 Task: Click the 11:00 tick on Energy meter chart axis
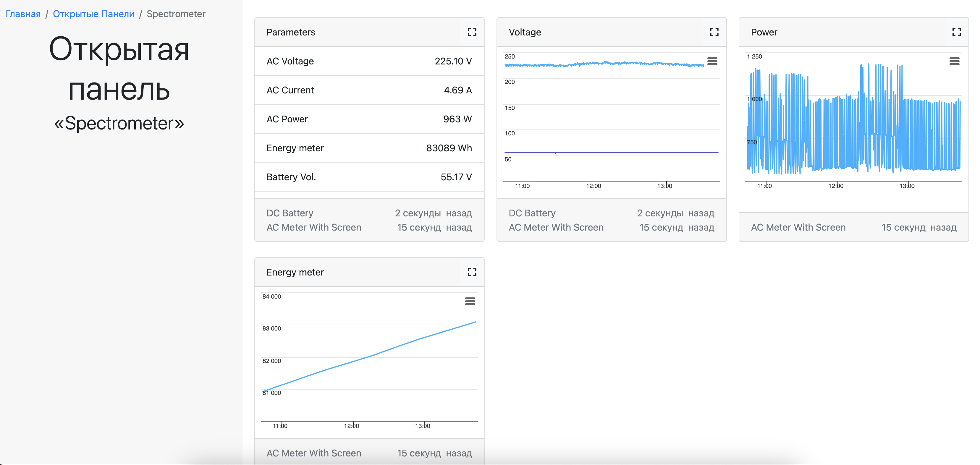(280, 426)
